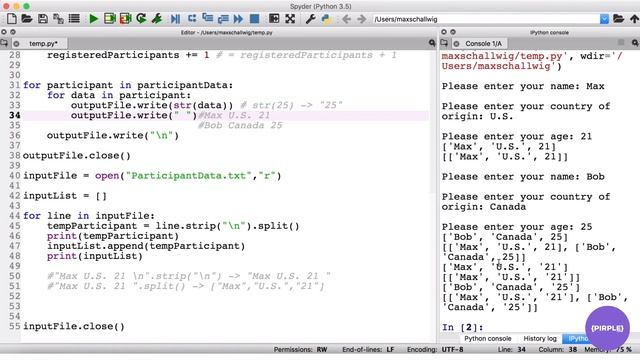This screenshot has height=360, width=640.
Task: Open the file list toolbar icon
Action: [74, 19]
